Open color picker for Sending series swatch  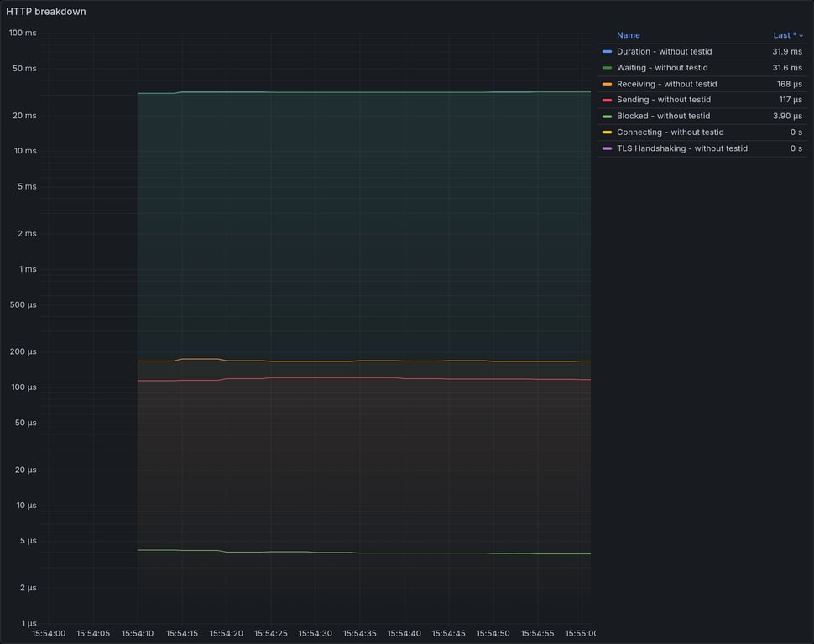pos(606,100)
